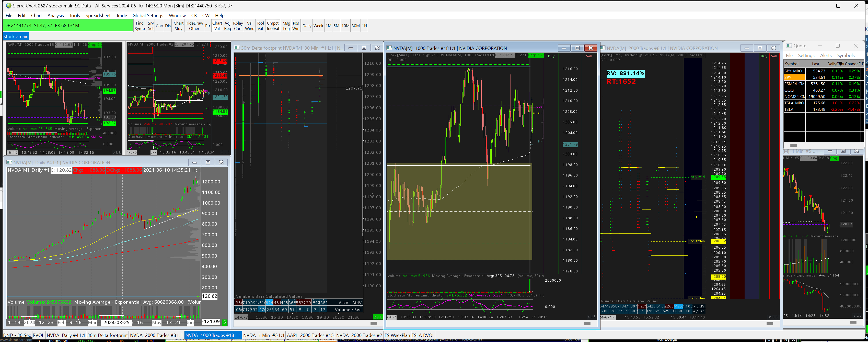The width and height of the screenshot is (868, 342).
Task: Toggle the Chart Val tool
Action: (x=217, y=26)
